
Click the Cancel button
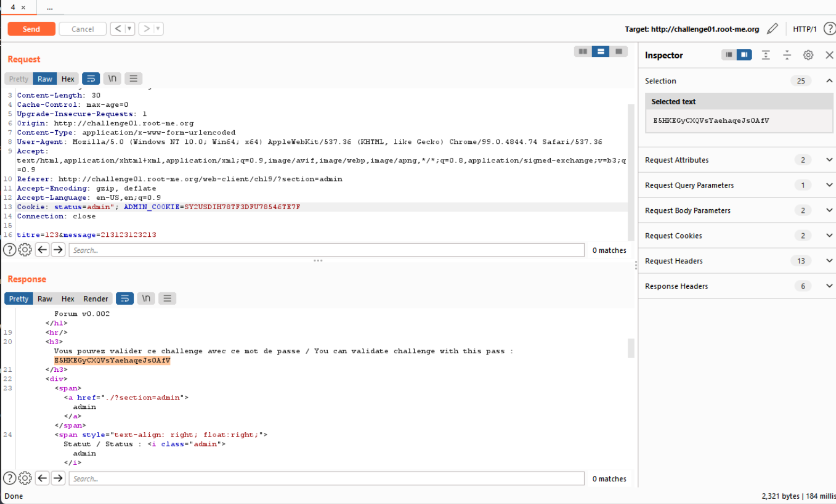[x=82, y=29]
